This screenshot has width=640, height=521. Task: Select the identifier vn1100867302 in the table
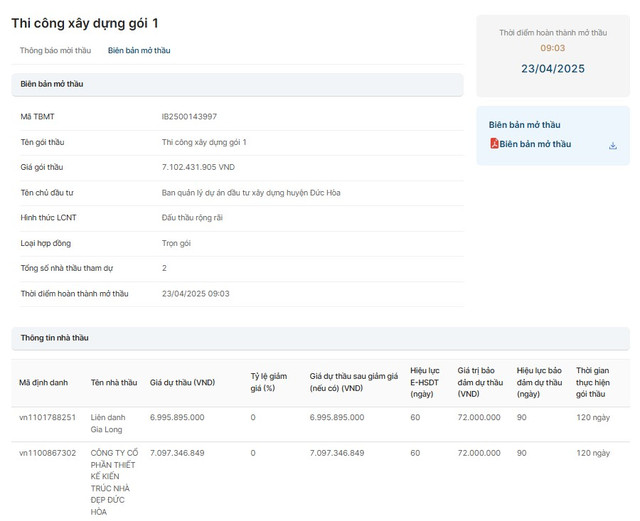(x=47, y=453)
